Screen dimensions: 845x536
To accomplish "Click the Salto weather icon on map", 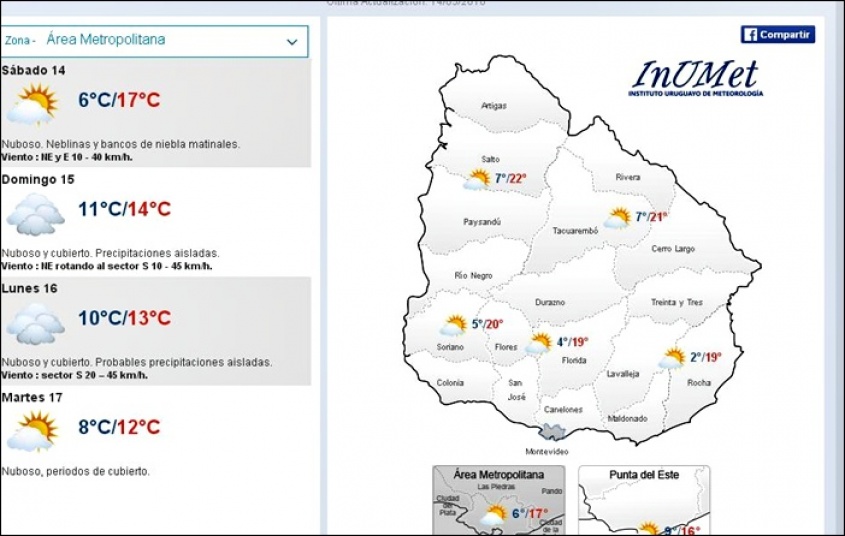I will [477, 179].
